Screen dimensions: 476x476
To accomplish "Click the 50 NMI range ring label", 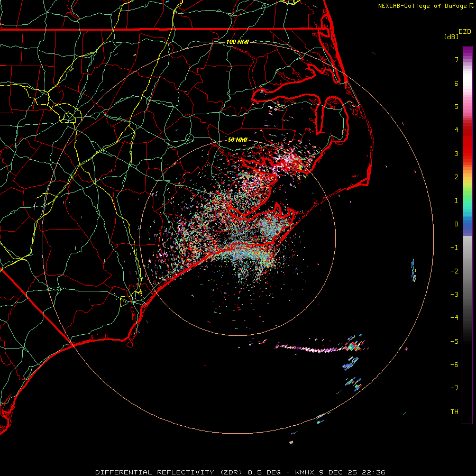I will [x=237, y=140].
